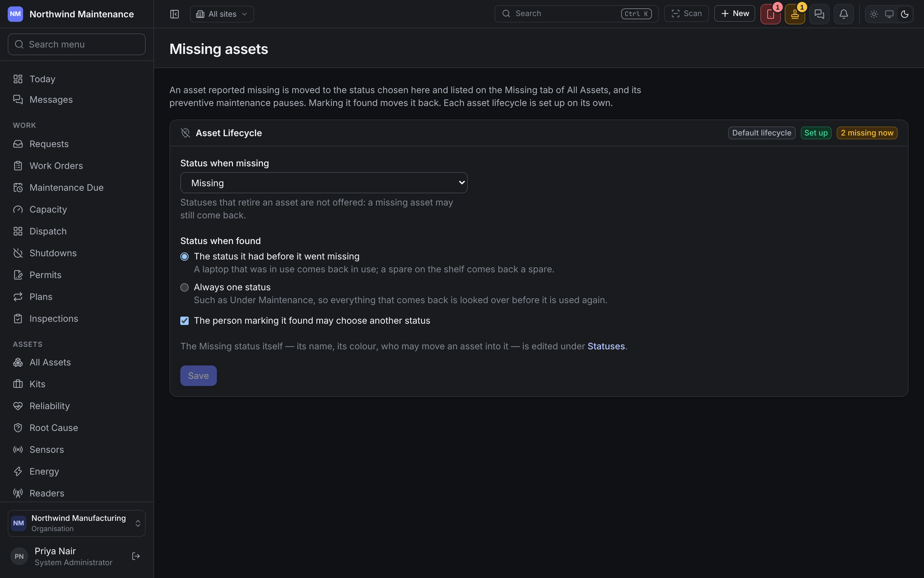Click the sign out icon beside Priya Nair
This screenshot has width=924, height=578.
[136, 556]
